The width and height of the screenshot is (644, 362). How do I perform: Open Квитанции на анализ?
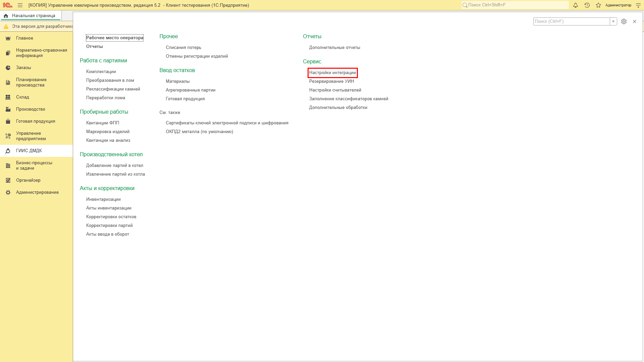tap(108, 140)
